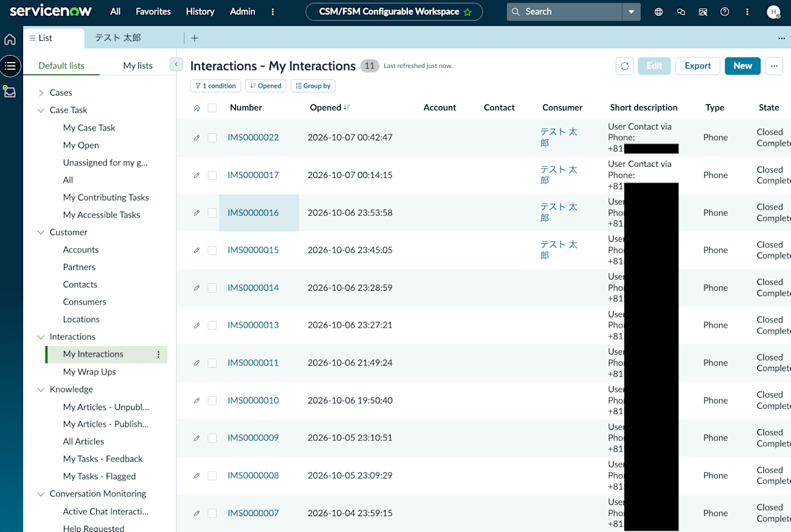Click the New button
The image size is (791, 532).
742,66
